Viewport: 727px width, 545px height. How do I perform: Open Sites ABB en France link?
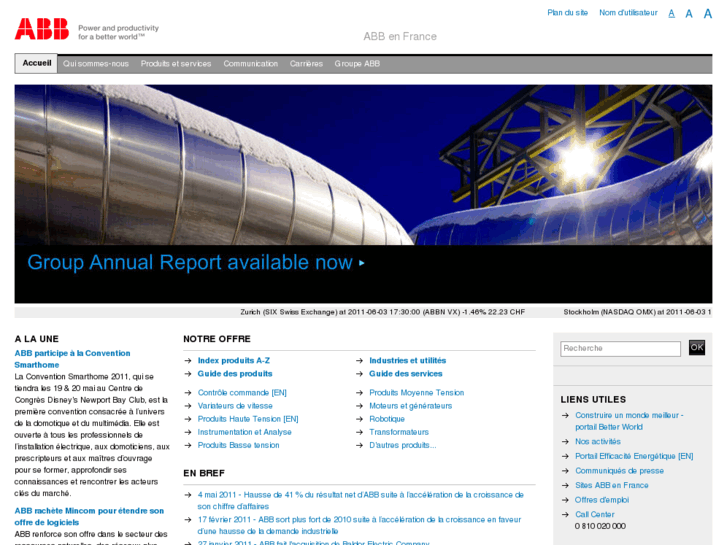coord(612,485)
